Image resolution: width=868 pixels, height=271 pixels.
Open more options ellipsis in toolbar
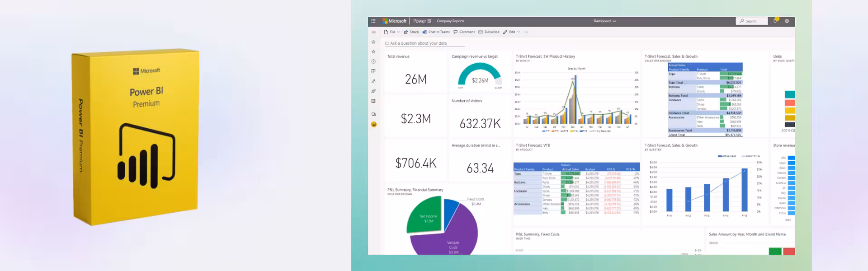(526, 32)
